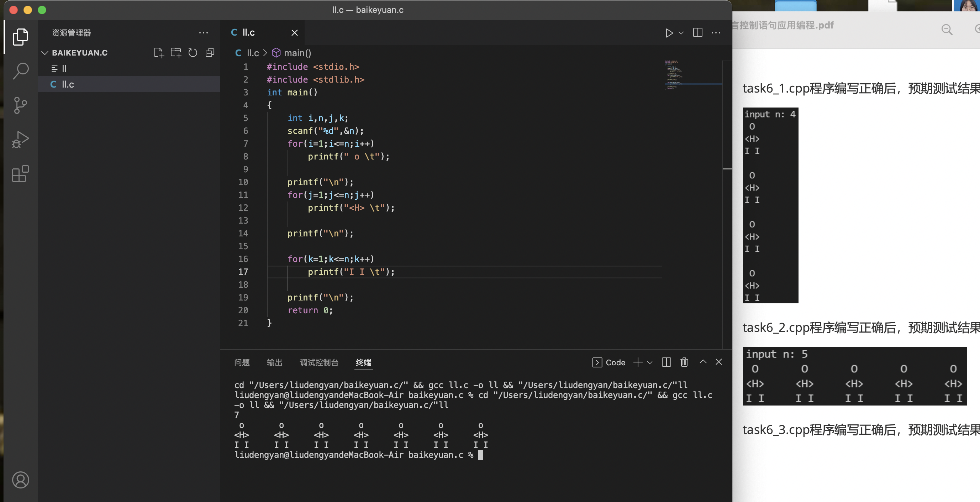
Task: Collapse the BAIKEYUAN.C folder section
Action: 45,53
